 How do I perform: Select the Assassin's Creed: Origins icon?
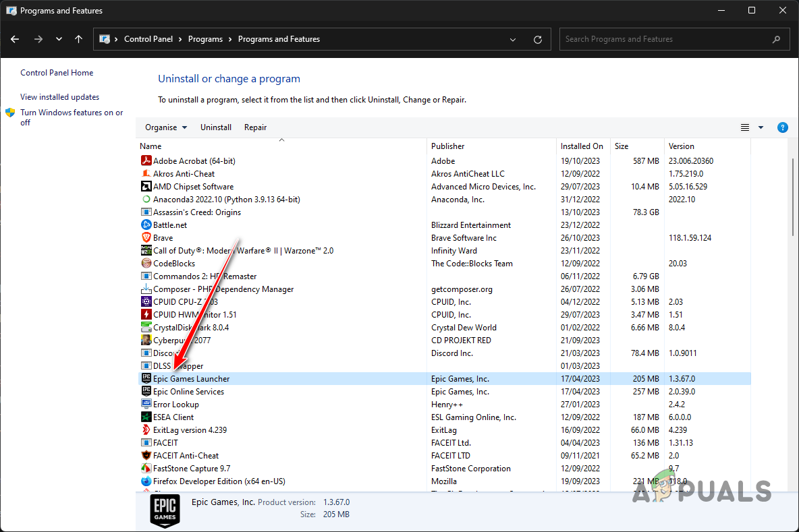[146, 212]
